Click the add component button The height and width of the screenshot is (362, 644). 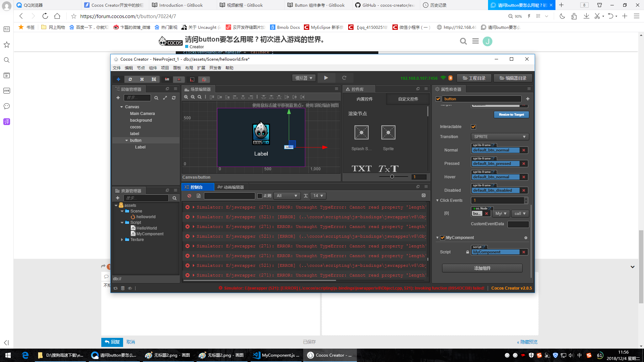point(482,268)
